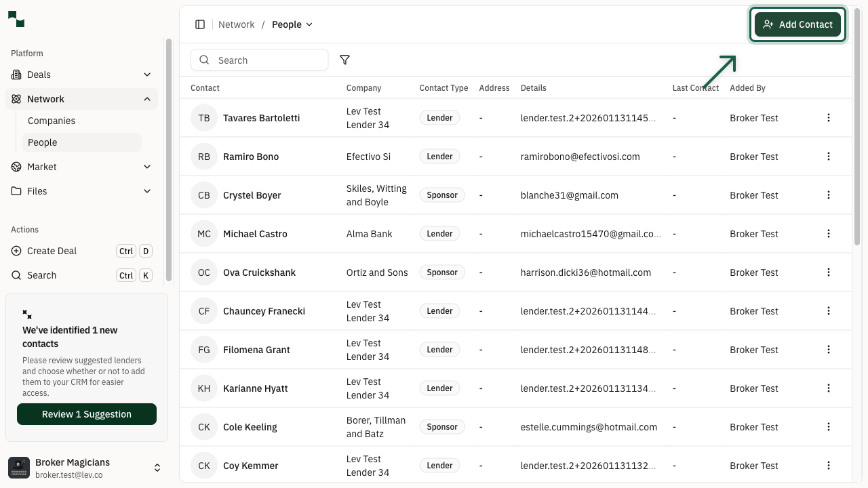Image resolution: width=868 pixels, height=488 pixels.
Task: Click the sidebar collapse icon next to Network breadcrumb
Action: 200,24
